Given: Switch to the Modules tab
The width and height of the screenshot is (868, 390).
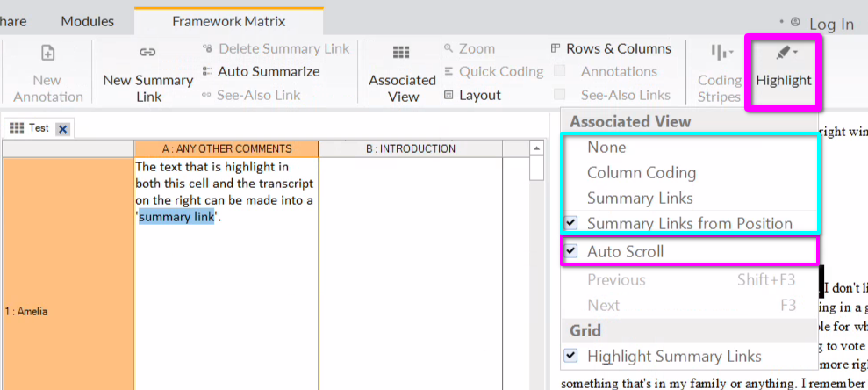Looking at the screenshot, I should (88, 21).
